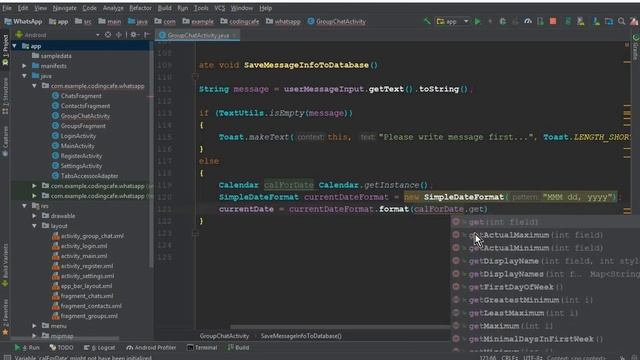The height and width of the screenshot is (360, 640).
Task: Open the Terminal tool window
Action: [x=202, y=348]
